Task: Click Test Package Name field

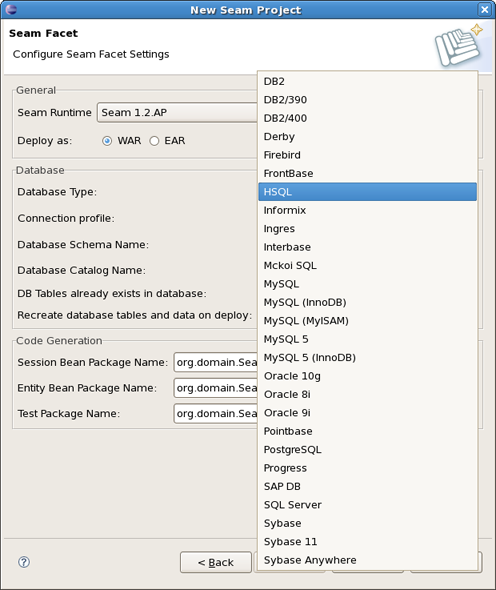Action: pyautogui.click(x=216, y=414)
